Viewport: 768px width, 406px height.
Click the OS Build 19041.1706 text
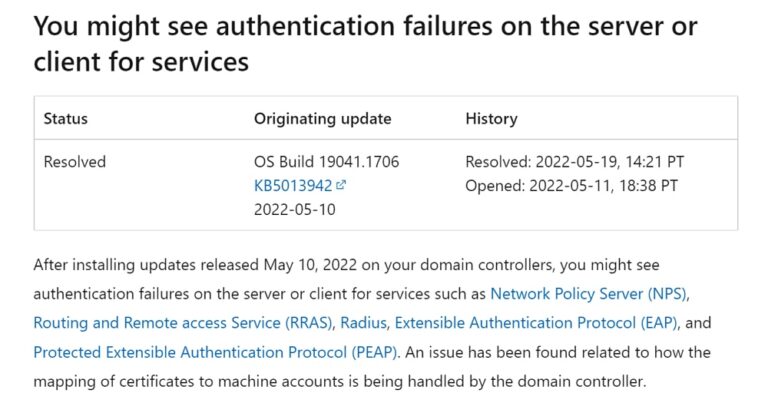(x=326, y=162)
